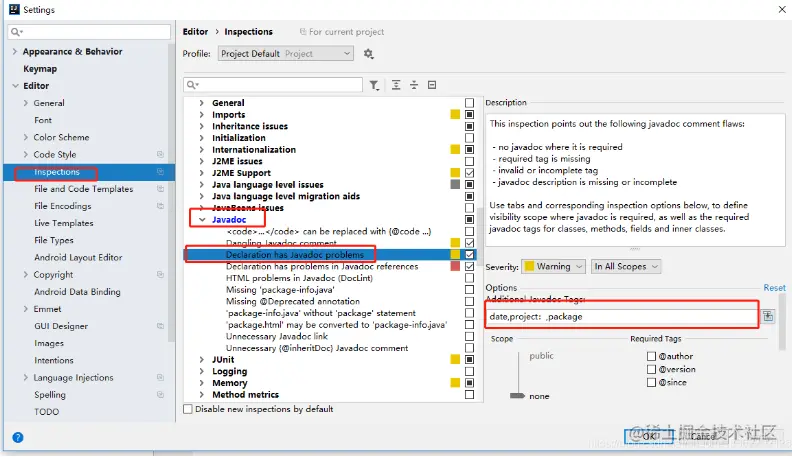Close the Settings dialog window
The image size is (792, 457).
point(782,9)
